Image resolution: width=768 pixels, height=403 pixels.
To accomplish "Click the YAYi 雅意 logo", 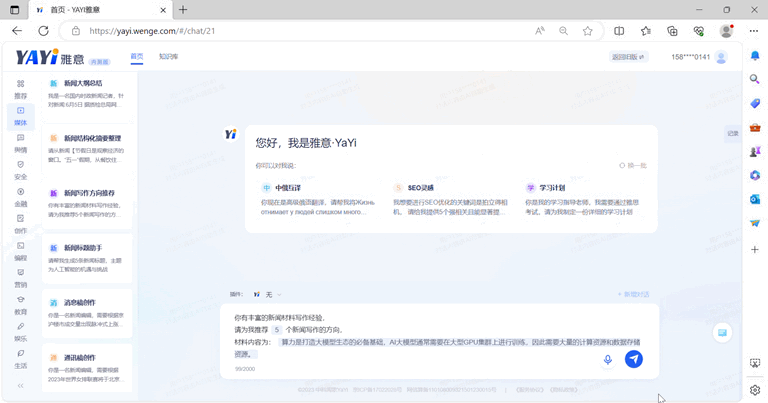I will 50,57.
